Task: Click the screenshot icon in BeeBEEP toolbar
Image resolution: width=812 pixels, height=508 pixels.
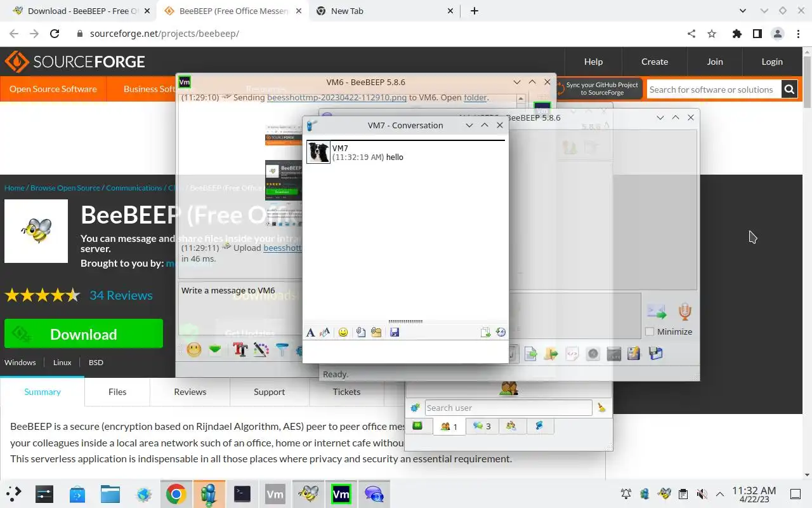Action: 613,354
